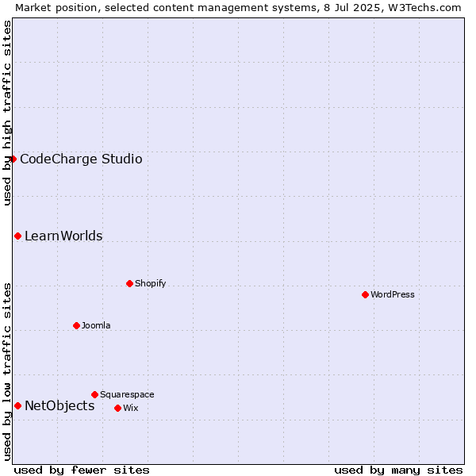Viewport: 476px width, 476px height.
Task: Select the 'Wix' label text
Action: click(x=131, y=408)
